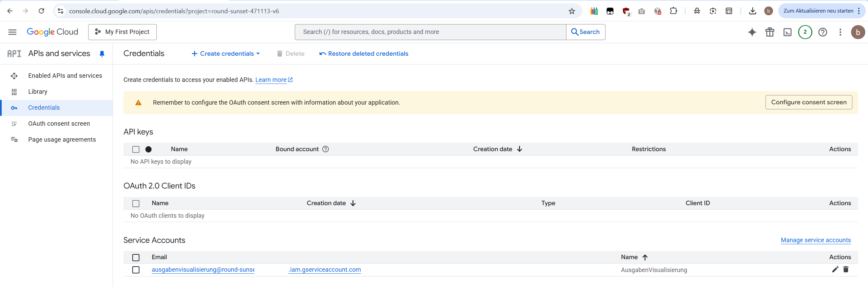
Task: Edit the AusgabenVisualisierung service account
Action: pyautogui.click(x=835, y=269)
